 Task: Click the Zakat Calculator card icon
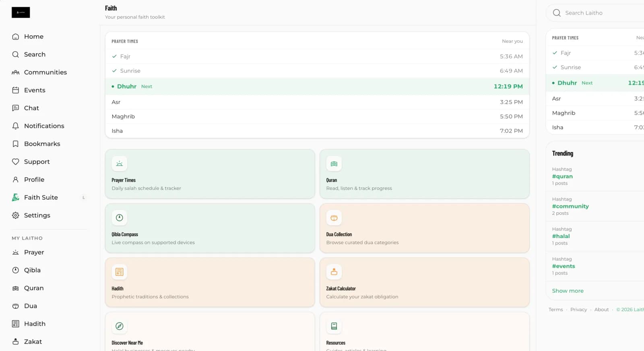pos(334,272)
